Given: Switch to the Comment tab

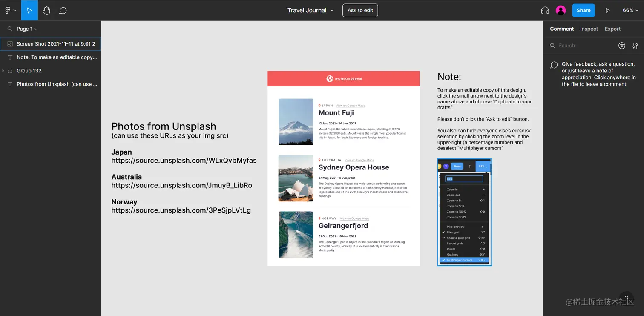Looking at the screenshot, I should click(562, 29).
